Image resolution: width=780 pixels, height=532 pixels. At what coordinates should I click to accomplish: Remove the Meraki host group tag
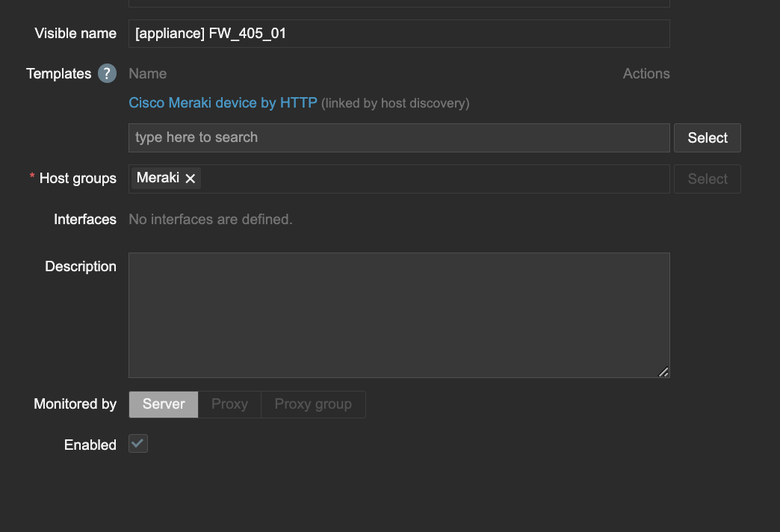tap(191, 179)
